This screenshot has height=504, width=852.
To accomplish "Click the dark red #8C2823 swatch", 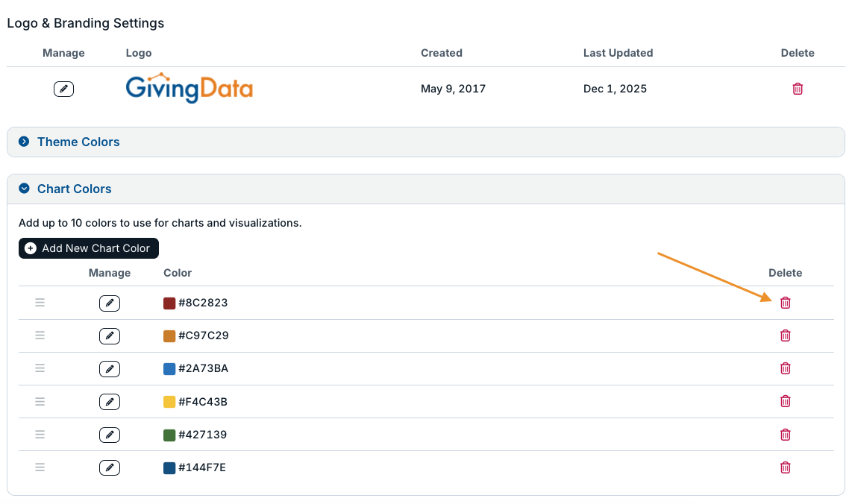I will 169,303.
